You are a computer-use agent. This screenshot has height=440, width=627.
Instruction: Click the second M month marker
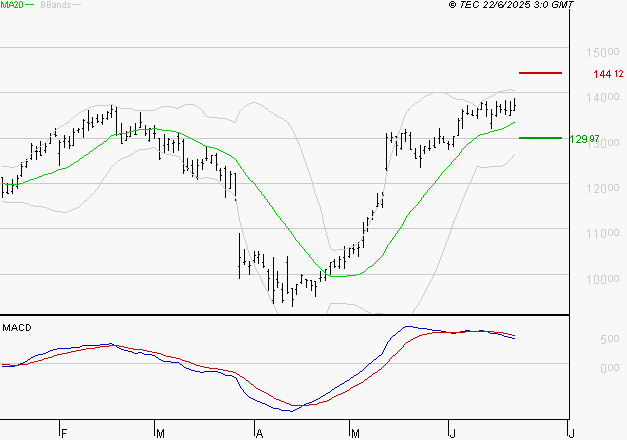click(x=355, y=433)
